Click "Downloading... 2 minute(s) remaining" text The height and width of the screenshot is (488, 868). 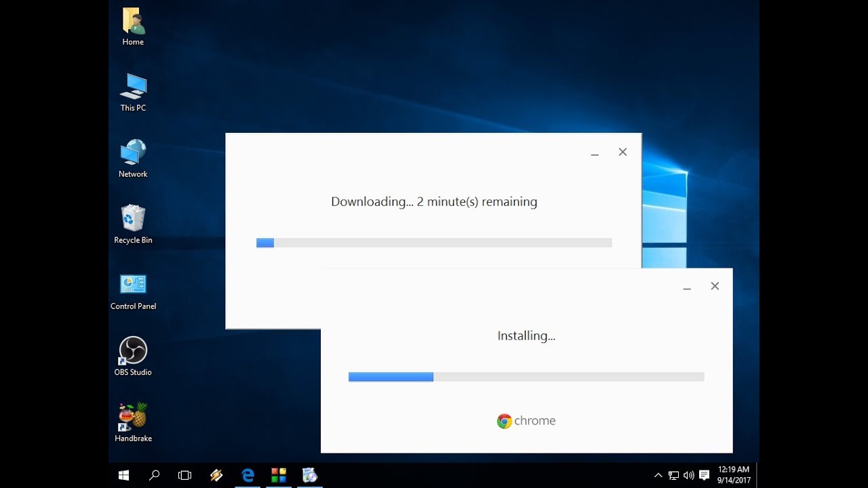click(434, 202)
